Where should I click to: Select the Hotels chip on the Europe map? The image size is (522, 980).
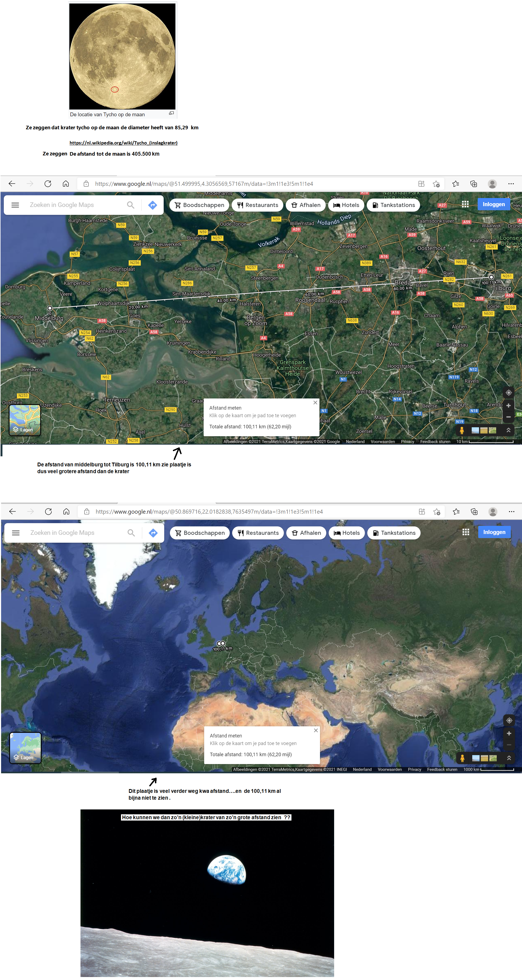click(x=347, y=533)
